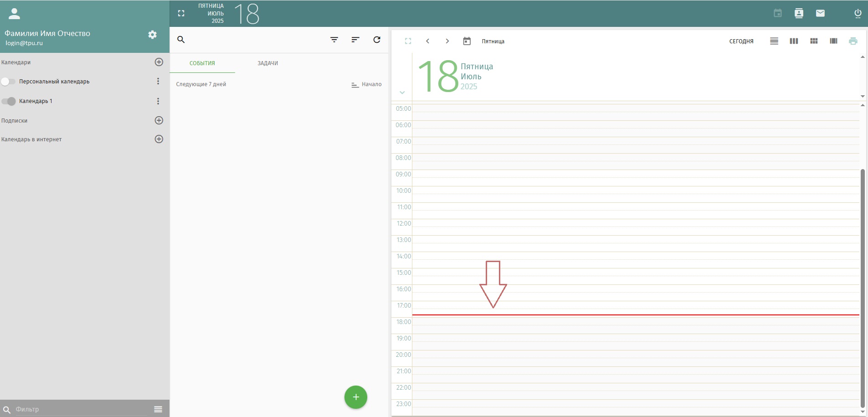Switch to month grid view icon
Screen dimensions: 868x417
pos(814,41)
